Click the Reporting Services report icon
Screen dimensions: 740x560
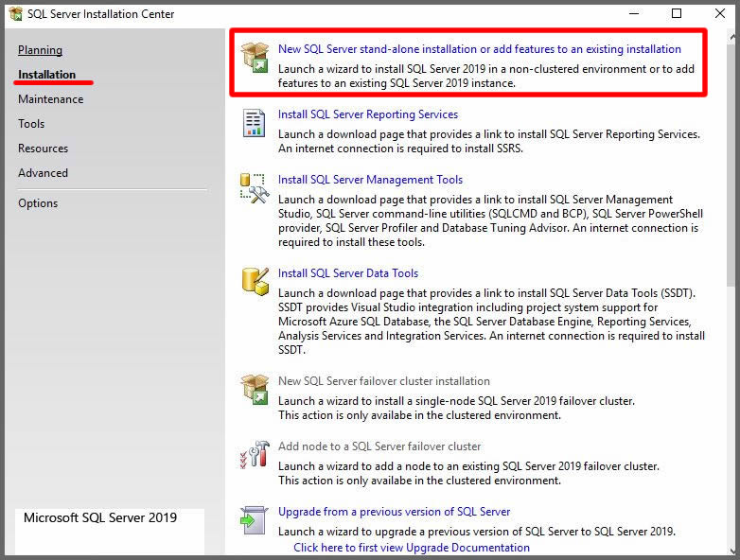(255, 123)
